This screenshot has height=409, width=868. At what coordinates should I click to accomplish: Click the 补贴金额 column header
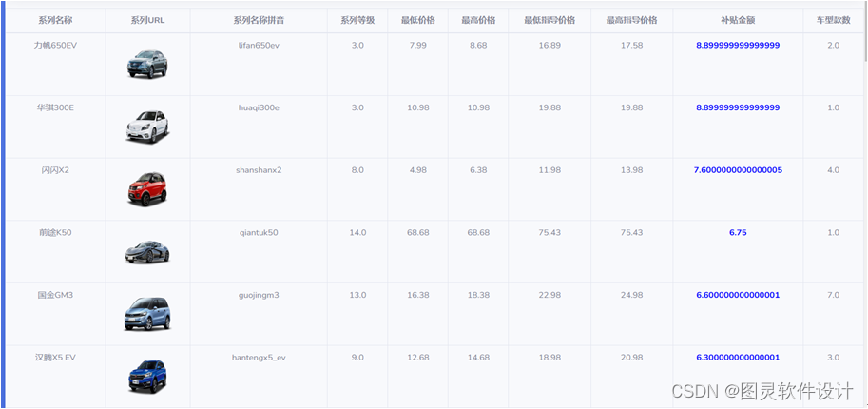point(738,21)
